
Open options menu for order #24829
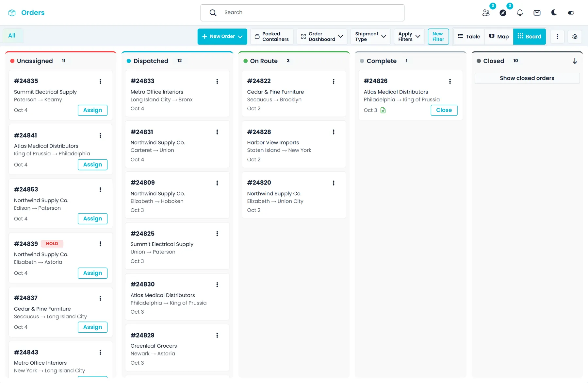[217, 336]
